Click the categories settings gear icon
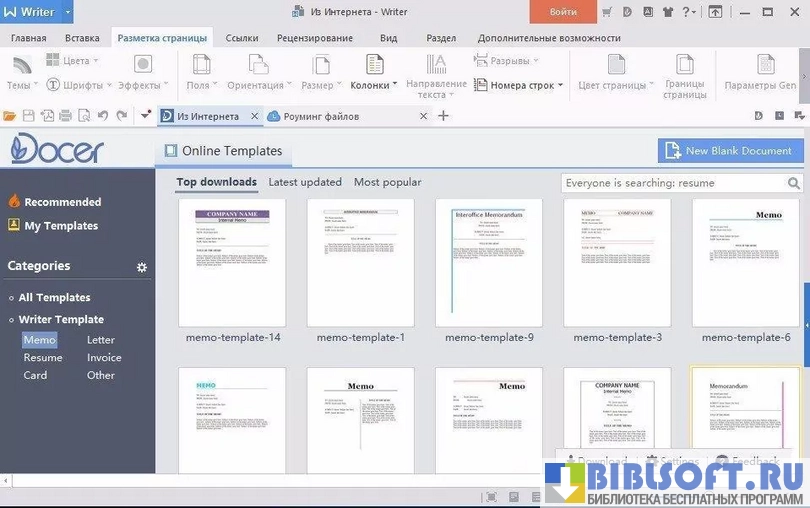This screenshot has width=810, height=508. tap(142, 267)
